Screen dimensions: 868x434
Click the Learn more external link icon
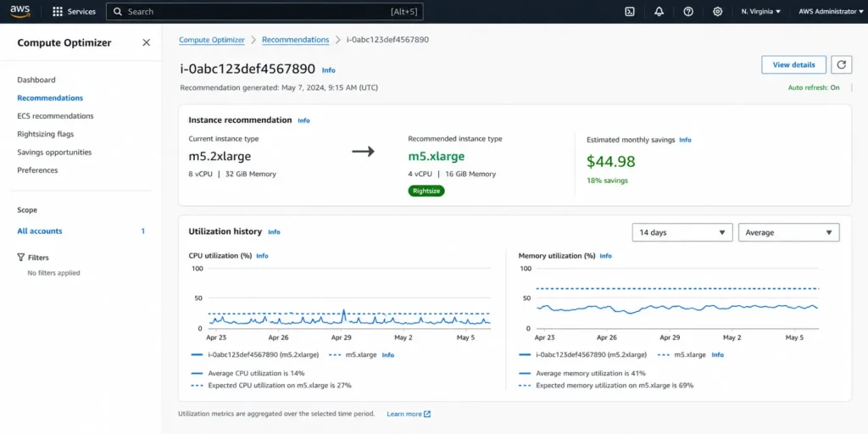[x=427, y=414]
